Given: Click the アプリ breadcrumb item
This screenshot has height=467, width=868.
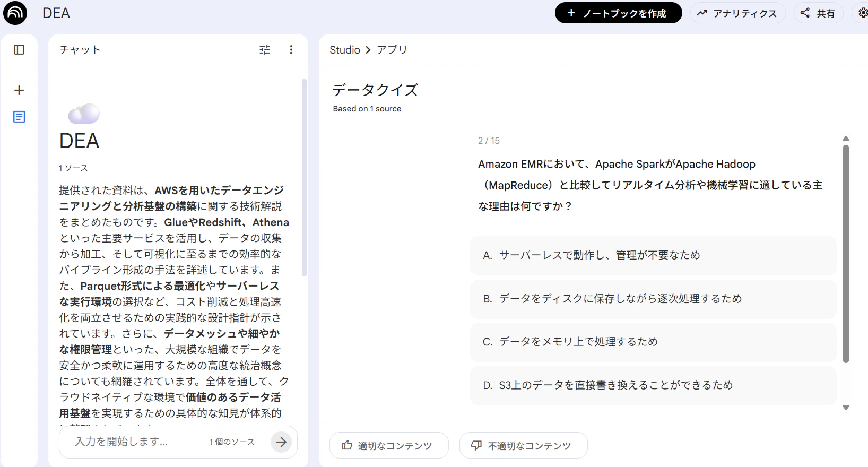Looking at the screenshot, I should 392,50.
